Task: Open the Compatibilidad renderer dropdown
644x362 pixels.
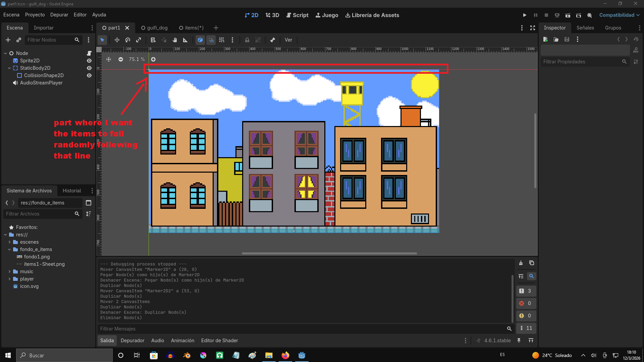Action: pos(619,15)
